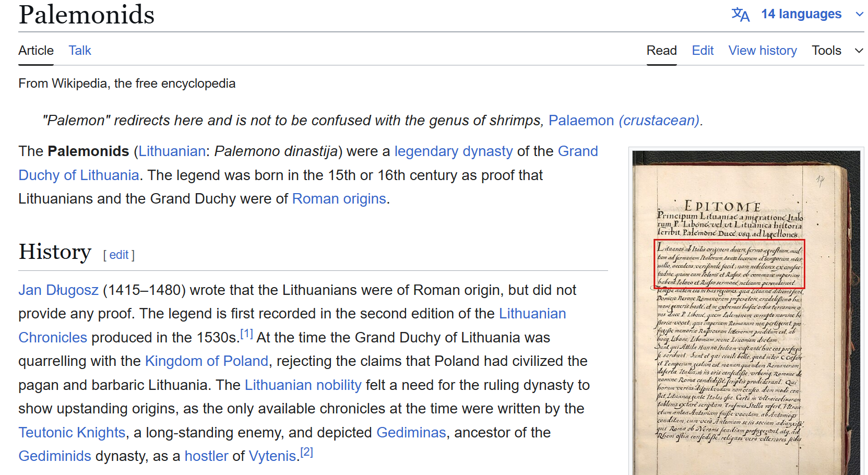Open the Grand Duchy of Lithuania link
This screenshot has width=868, height=475.
click(578, 151)
